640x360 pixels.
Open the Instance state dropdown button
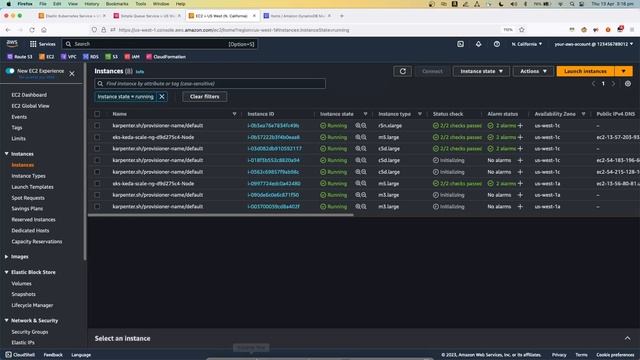[x=481, y=71]
